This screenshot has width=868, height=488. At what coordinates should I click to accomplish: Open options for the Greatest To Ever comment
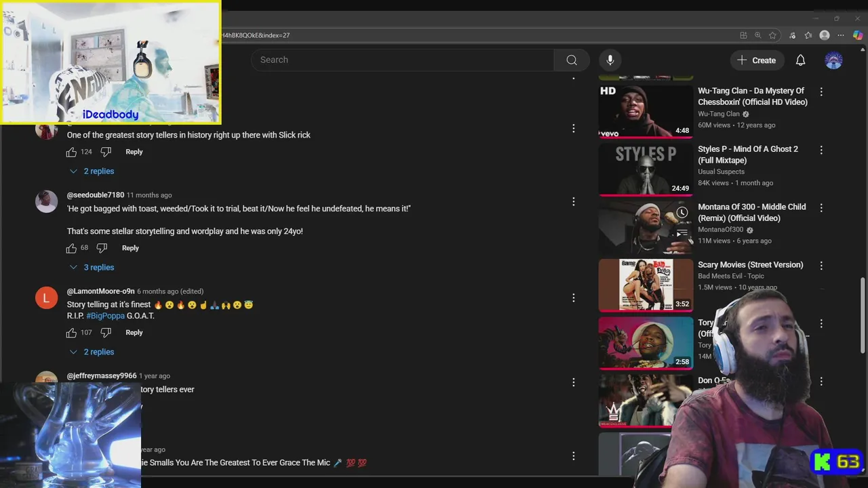click(x=573, y=456)
